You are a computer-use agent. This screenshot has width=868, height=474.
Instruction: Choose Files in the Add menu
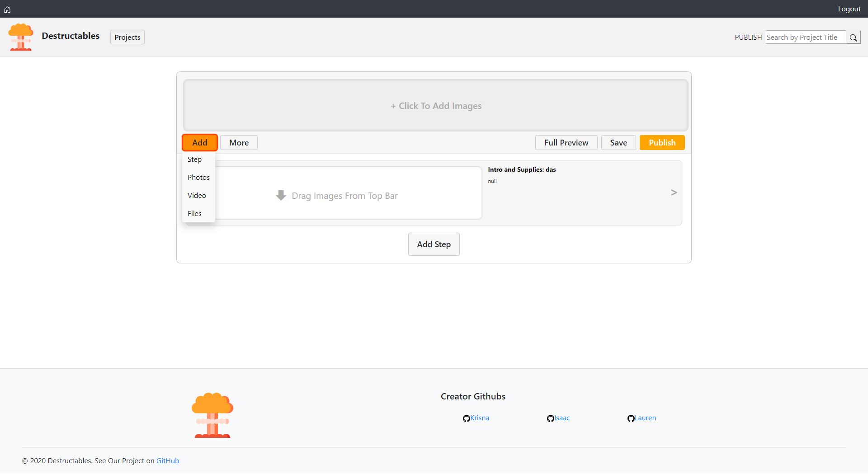click(195, 214)
